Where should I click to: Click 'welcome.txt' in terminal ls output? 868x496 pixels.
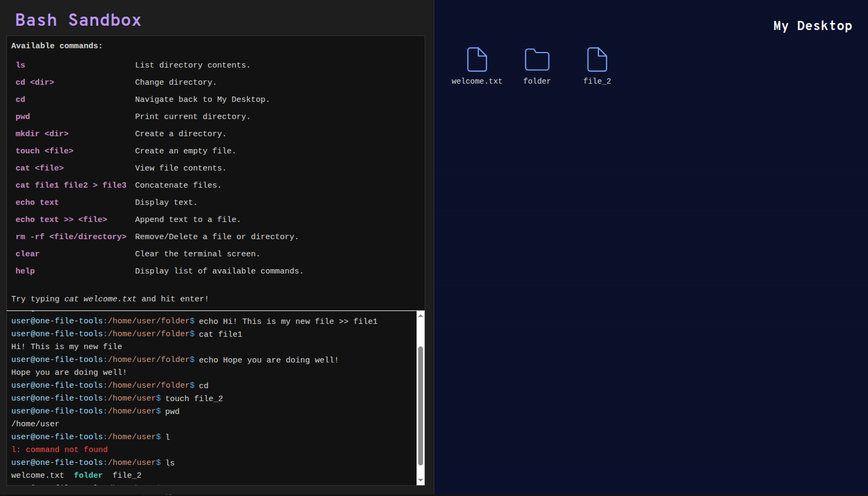38,475
